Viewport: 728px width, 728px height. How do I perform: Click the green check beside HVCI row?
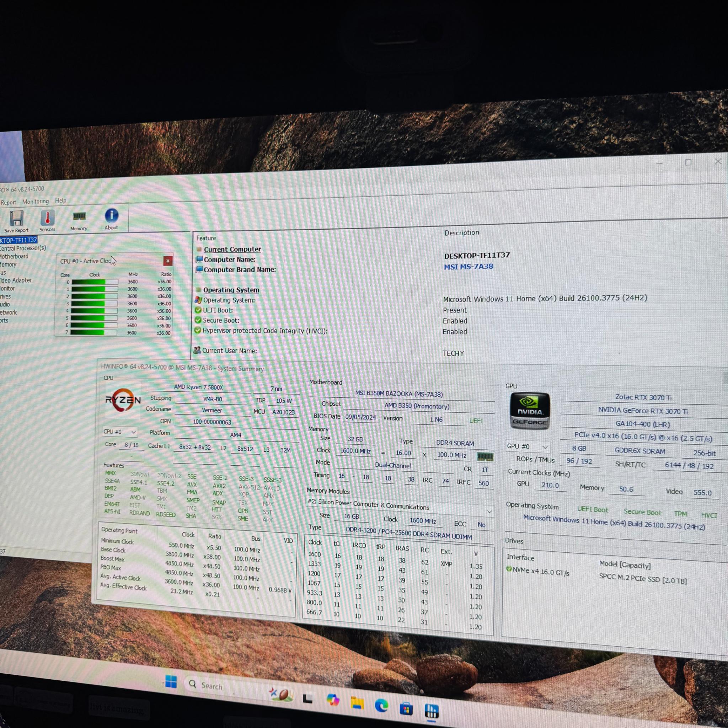tap(197, 330)
